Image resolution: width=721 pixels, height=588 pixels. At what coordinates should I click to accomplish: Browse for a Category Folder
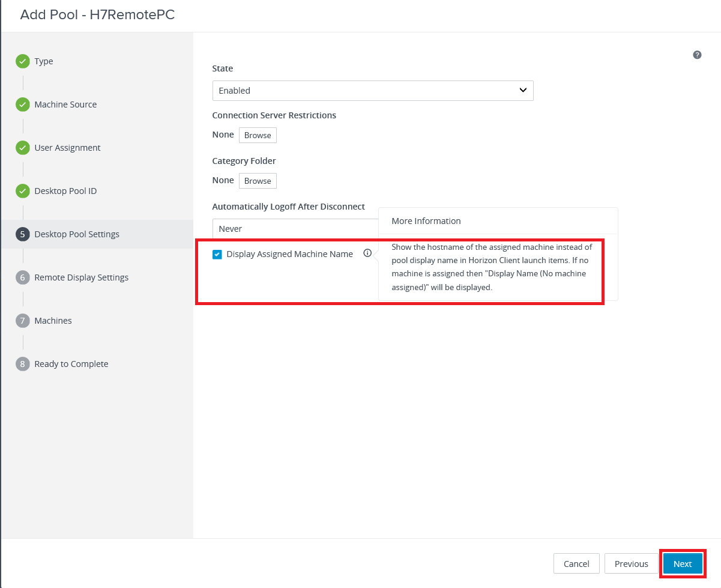[258, 181]
